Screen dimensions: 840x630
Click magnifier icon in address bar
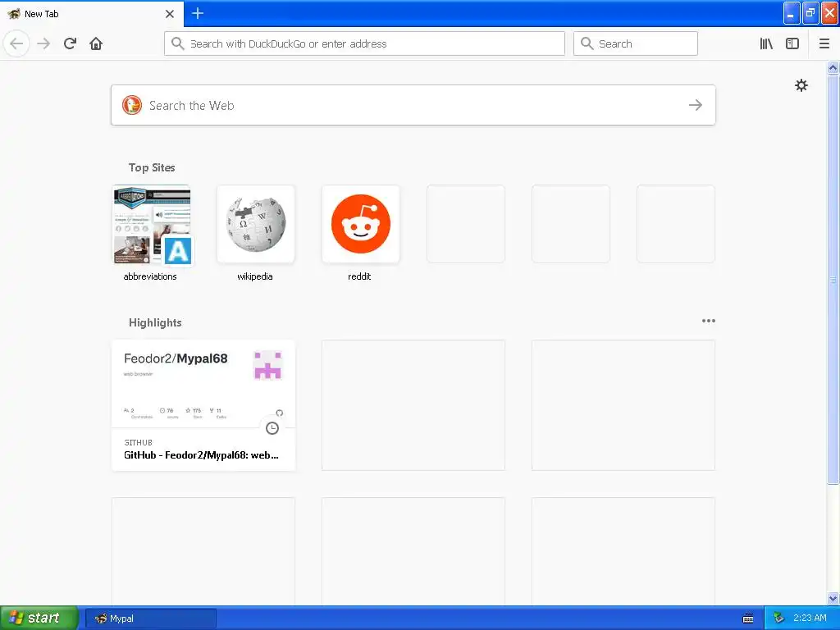click(177, 43)
